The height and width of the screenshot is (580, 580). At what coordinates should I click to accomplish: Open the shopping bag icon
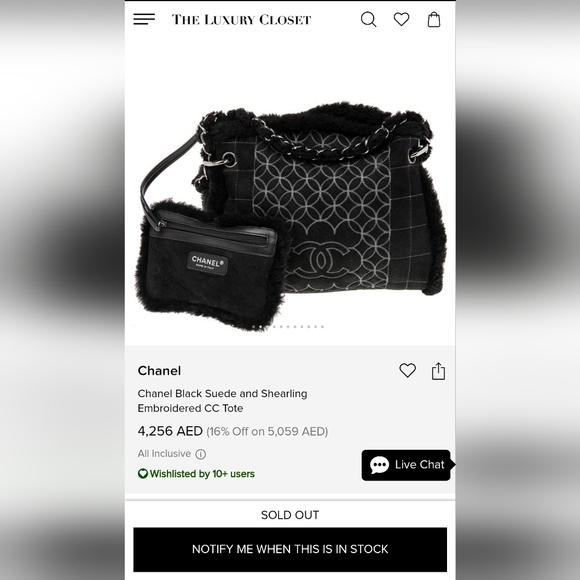click(434, 20)
